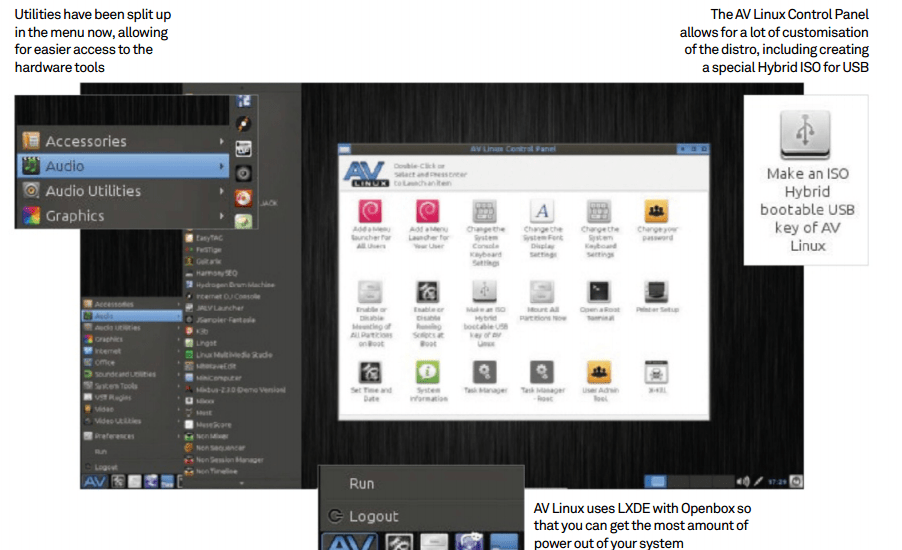Select 'Add a Menu Launcher for All Users' icon
Image resolution: width=902 pixels, height=550 pixels.
pos(370,211)
